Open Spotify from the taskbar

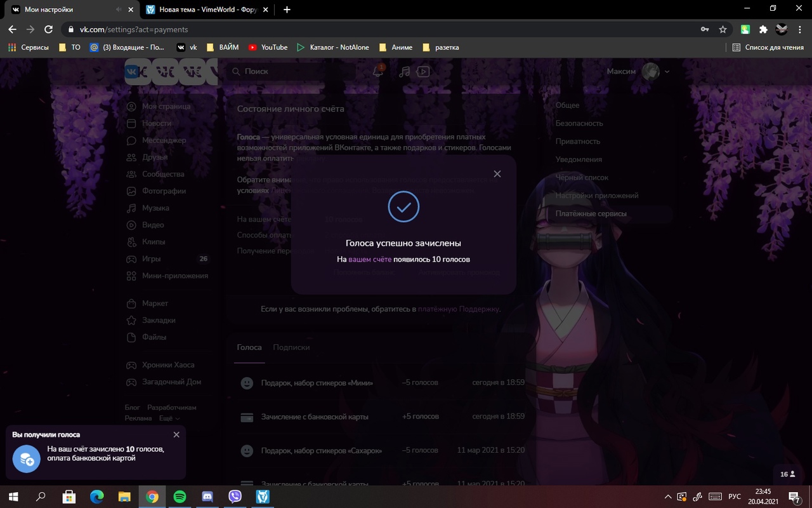[180, 497]
